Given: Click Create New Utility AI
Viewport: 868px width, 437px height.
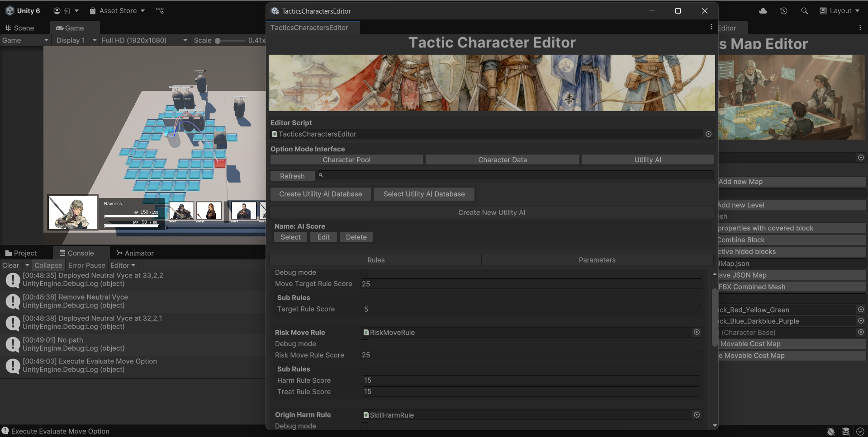Looking at the screenshot, I should point(492,212).
